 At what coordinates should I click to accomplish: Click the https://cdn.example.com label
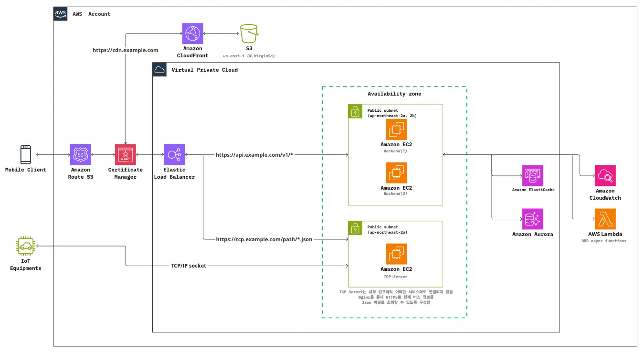pos(126,50)
